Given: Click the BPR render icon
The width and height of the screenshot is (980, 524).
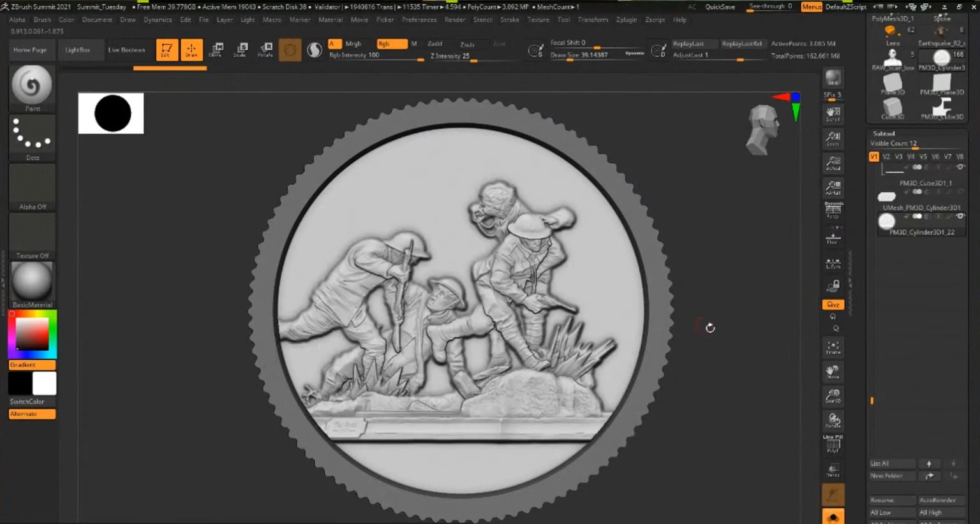Looking at the screenshot, I should (x=833, y=78).
